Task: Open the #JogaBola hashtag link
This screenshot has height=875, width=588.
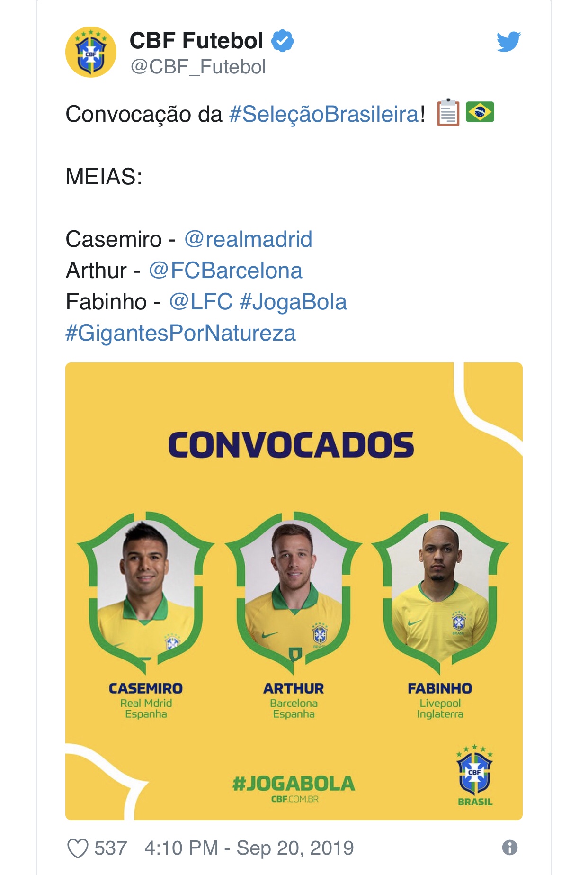Action: tap(294, 302)
